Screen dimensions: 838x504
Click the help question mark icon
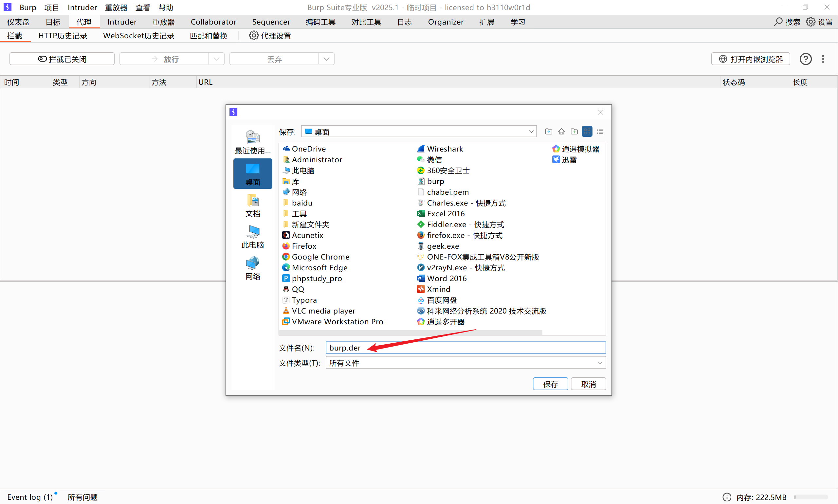806,59
